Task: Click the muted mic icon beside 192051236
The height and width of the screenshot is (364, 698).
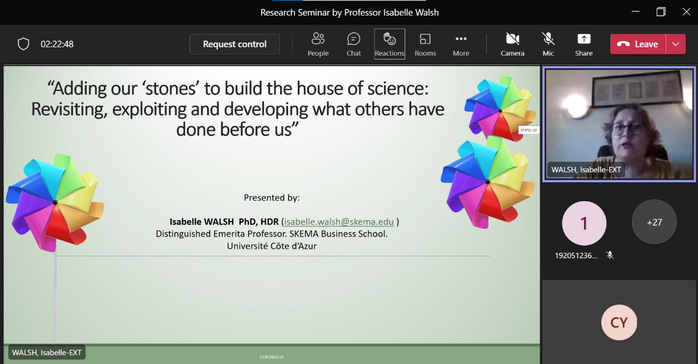Action: coord(610,255)
